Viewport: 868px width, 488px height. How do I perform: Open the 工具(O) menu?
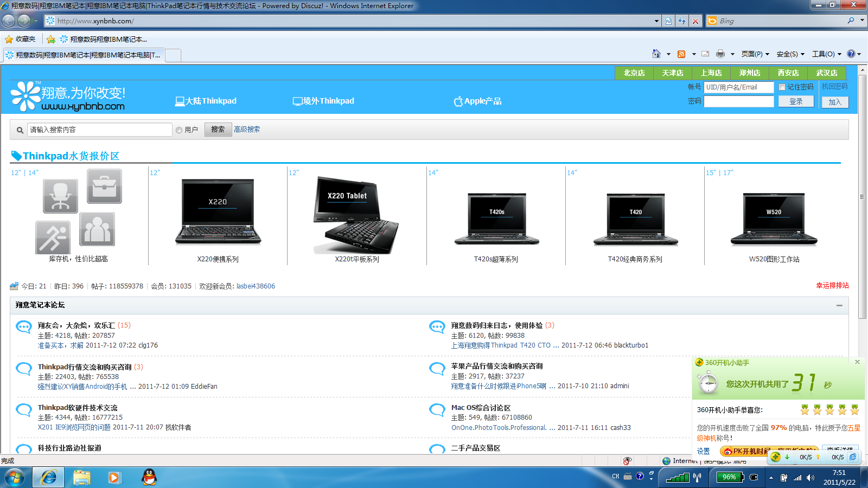826,54
